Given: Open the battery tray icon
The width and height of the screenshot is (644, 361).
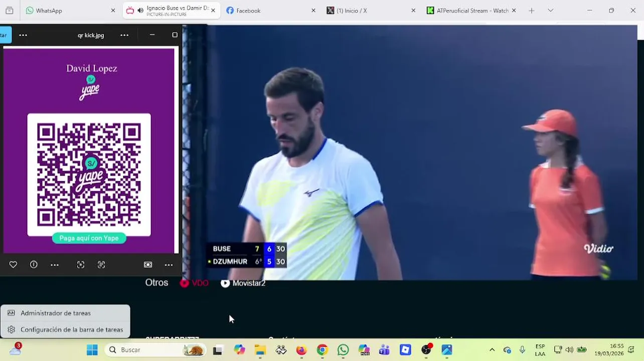Looking at the screenshot, I should 582,350.
